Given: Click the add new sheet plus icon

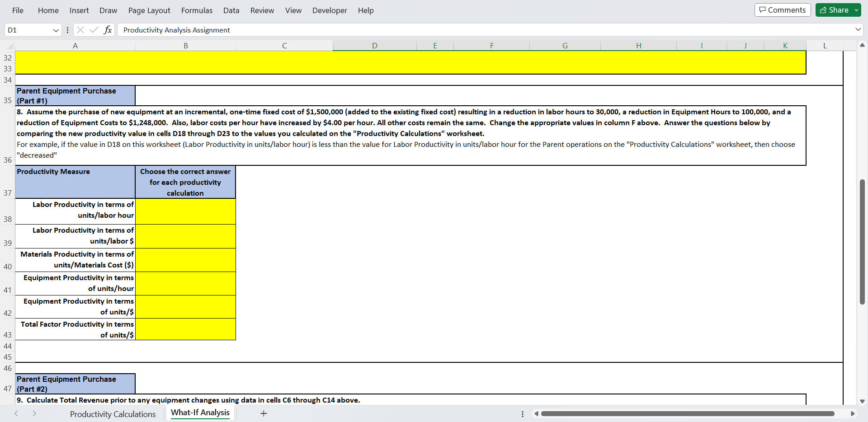Looking at the screenshot, I should tap(264, 413).
